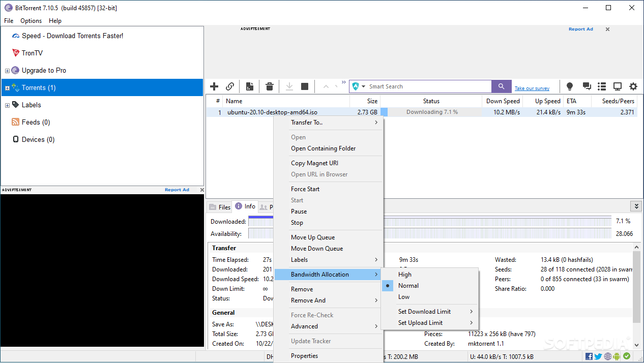Expand the Upgrade to Pro tree node
644x363 pixels.
click(x=7, y=71)
